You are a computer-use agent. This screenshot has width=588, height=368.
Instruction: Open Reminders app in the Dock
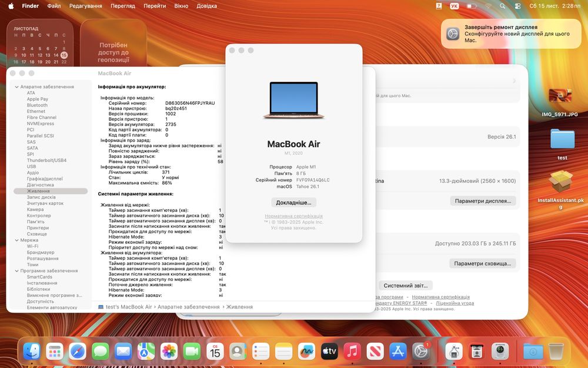(260, 352)
